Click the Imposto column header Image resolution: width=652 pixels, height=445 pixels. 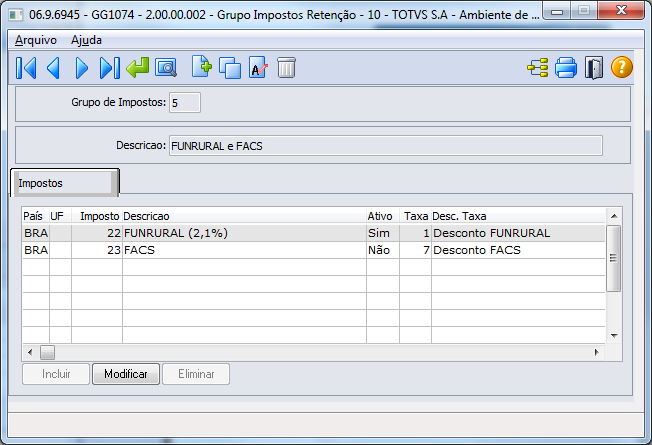[x=97, y=216]
